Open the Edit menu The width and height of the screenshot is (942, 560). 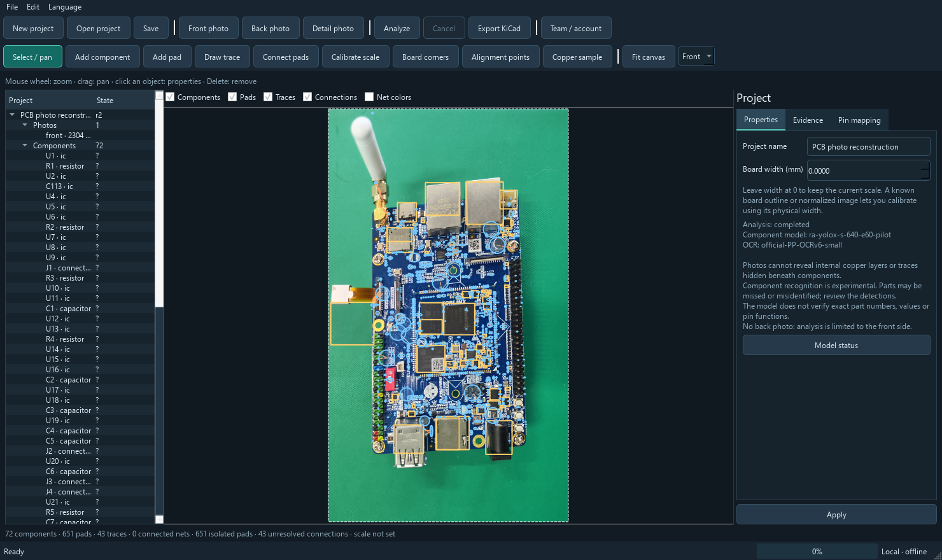pyautogui.click(x=33, y=7)
